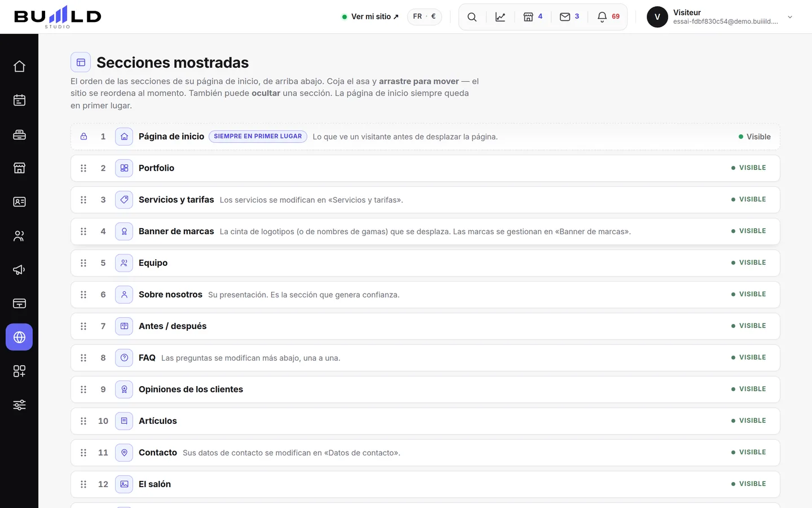Click the Servicios y tarifas tag icon
Screen dimensions: 812x508
pyautogui.click(x=124, y=200)
